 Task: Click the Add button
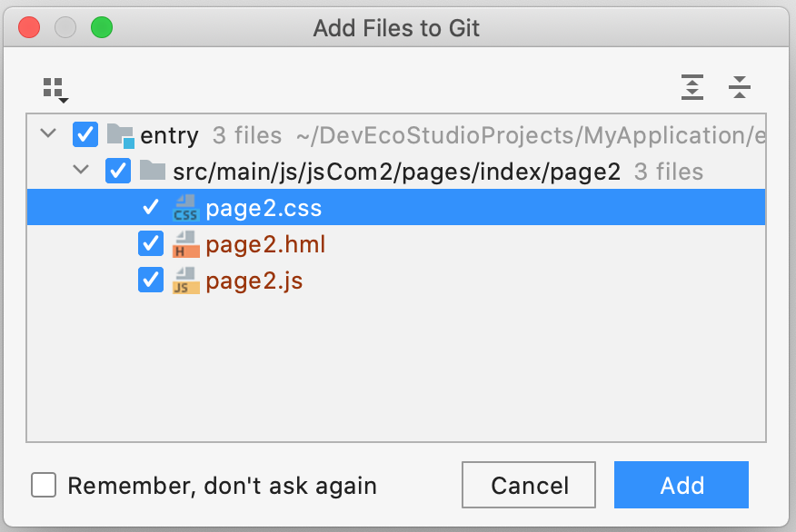tap(682, 485)
